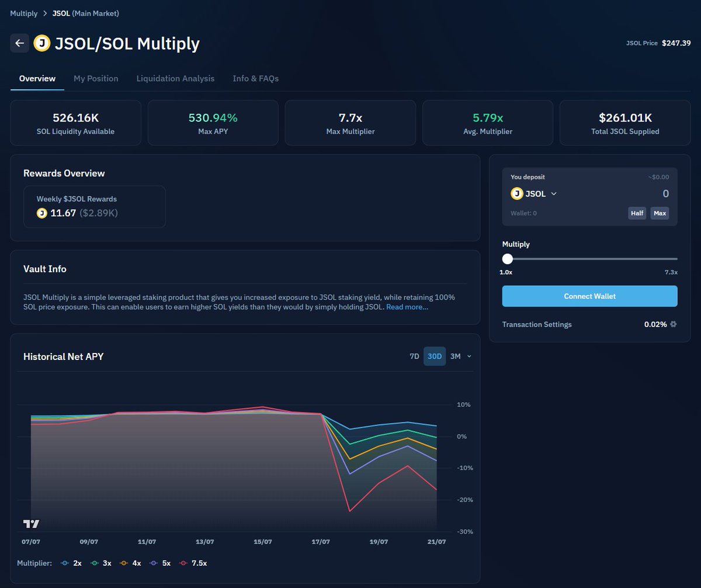701x588 pixels.
Task: Go to Multiply breadcrumb link
Action: pos(24,13)
